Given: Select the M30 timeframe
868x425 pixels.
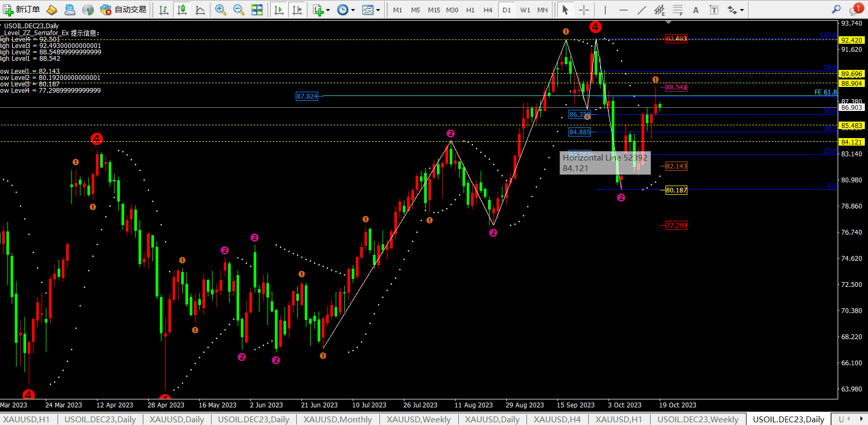Looking at the screenshot, I should [x=452, y=10].
